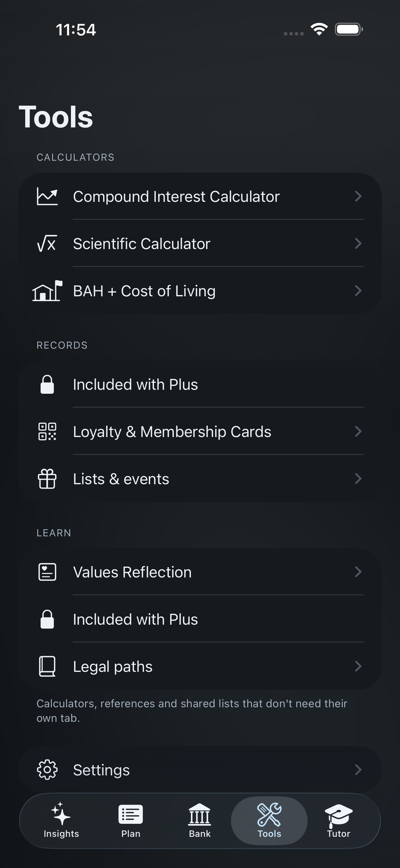The width and height of the screenshot is (400, 868).
Task: Tap the Values Reflection card icon
Action: pyautogui.click(x=47, y=572)
